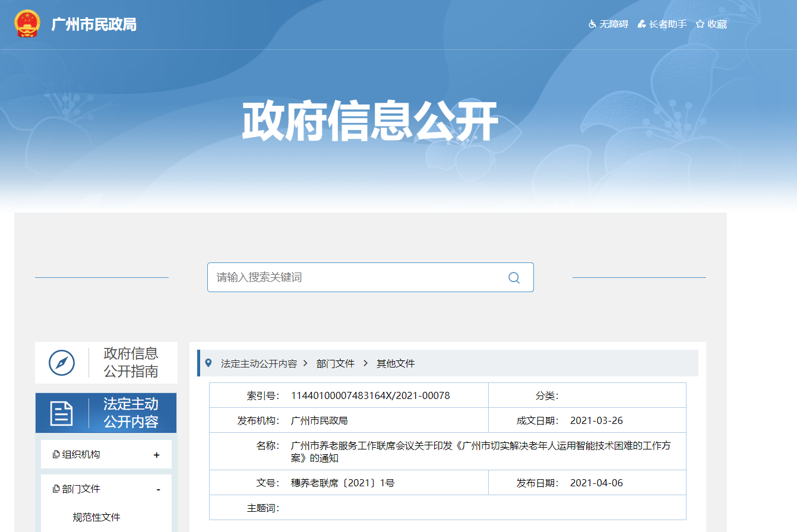Collapse 部门文件 with the minus sign
The width and height of the screenshot is (797, 532).
click(x=158, y=489)
